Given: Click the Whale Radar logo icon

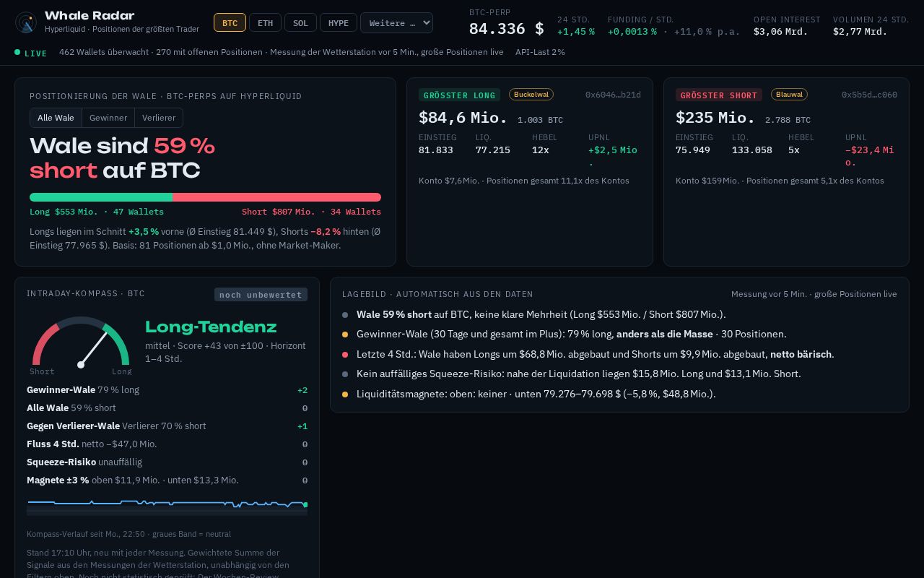Looking at the screenshot, I should (x=26, y=22).
